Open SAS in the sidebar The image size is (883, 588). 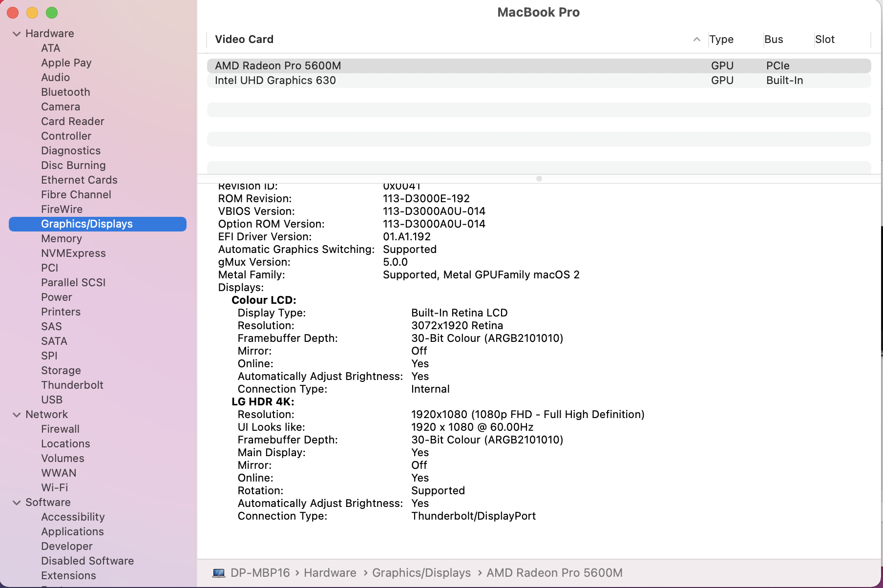(x=52, y=327)
